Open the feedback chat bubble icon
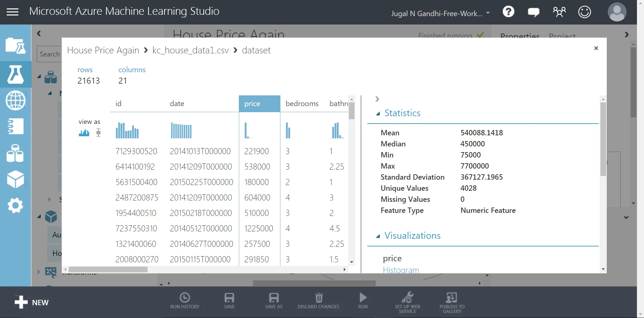The image size is (644, 318). point(533,12)
